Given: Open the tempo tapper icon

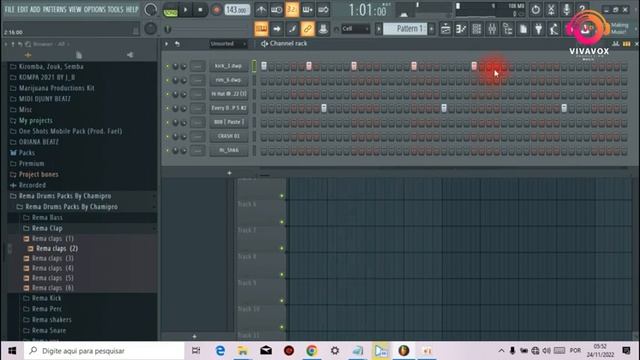Looking at the screenshot, I should click(554, 29).
